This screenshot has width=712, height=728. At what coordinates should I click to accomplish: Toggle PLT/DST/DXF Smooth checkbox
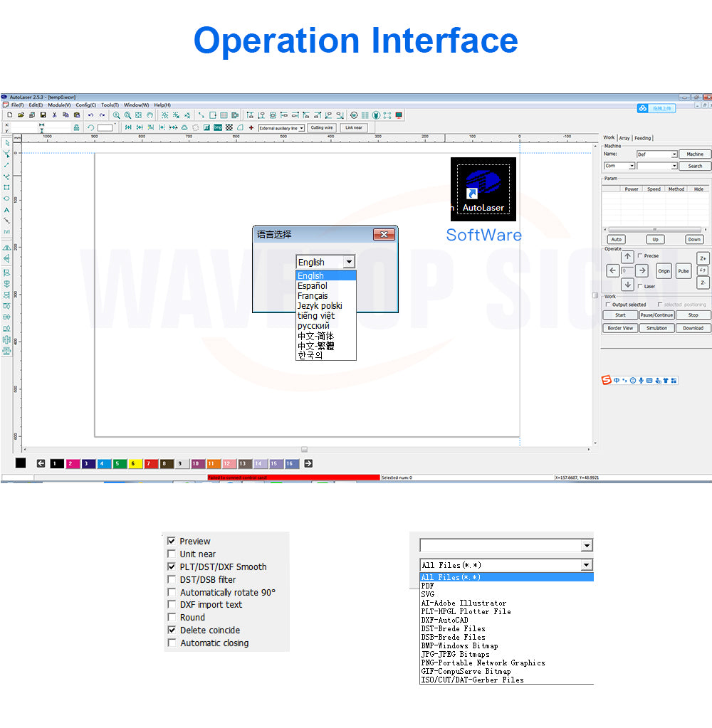coord(172,566)
